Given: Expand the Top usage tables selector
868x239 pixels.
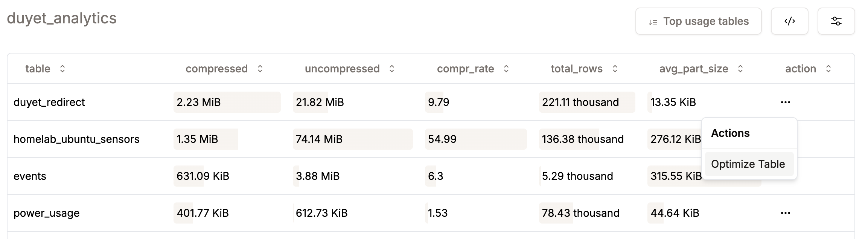Looking at the screenshot, I should (x=698, y=21).
